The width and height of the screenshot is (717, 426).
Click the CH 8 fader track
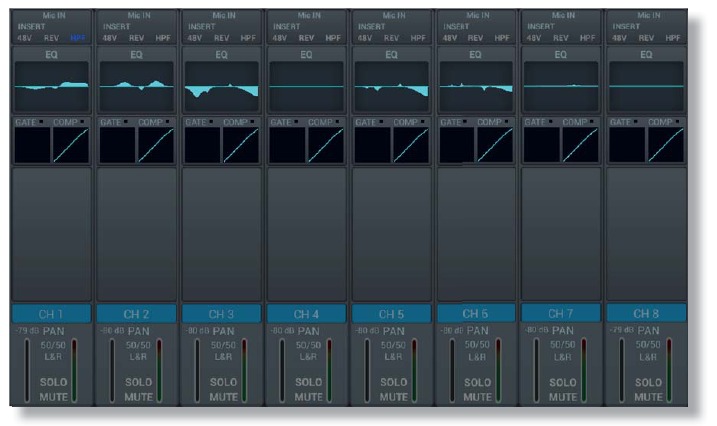coord(622,371)
